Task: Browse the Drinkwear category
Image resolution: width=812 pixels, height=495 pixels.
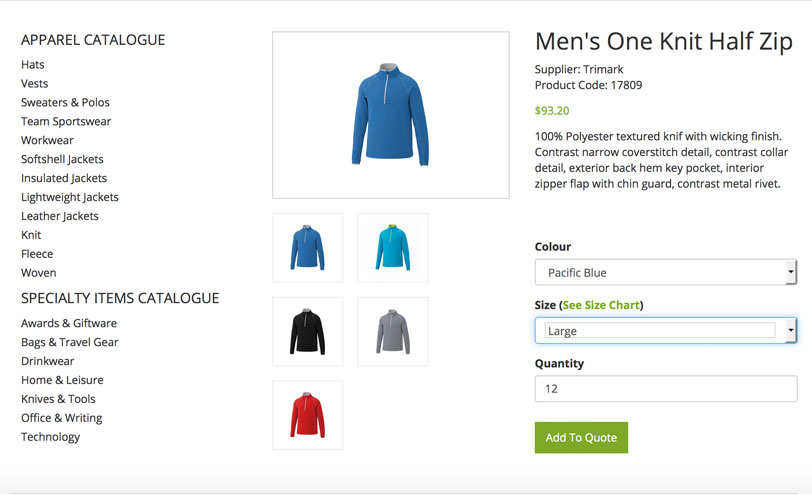Action: pyautogui.click(x=48, y=361)
